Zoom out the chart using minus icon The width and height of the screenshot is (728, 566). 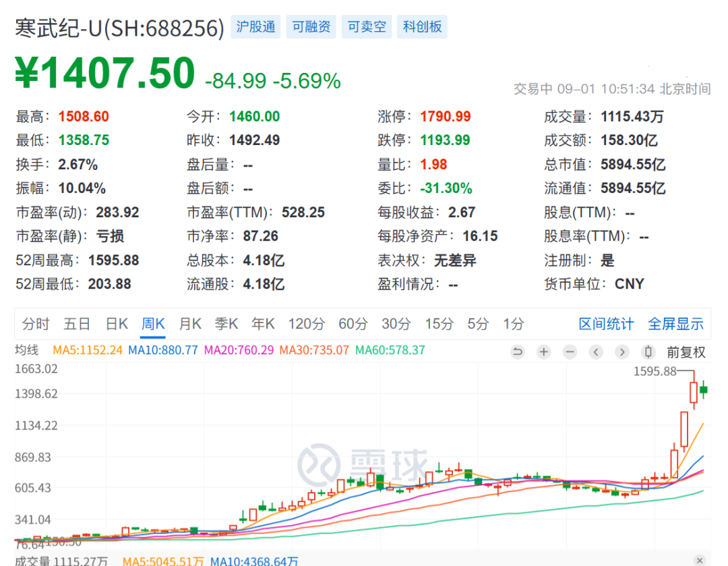tap(570, 351)
